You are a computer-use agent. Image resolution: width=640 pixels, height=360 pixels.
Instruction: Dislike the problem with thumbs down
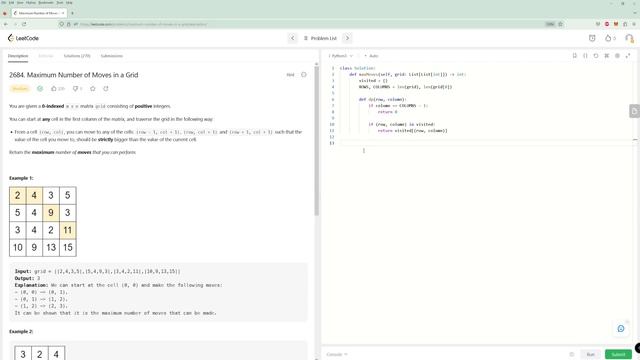(x=77, y=89)
